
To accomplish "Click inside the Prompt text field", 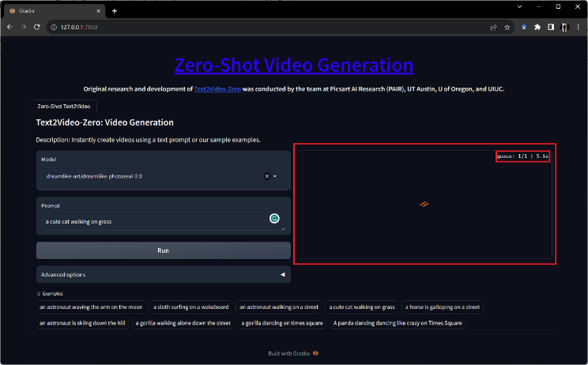I will coord(150,221).
